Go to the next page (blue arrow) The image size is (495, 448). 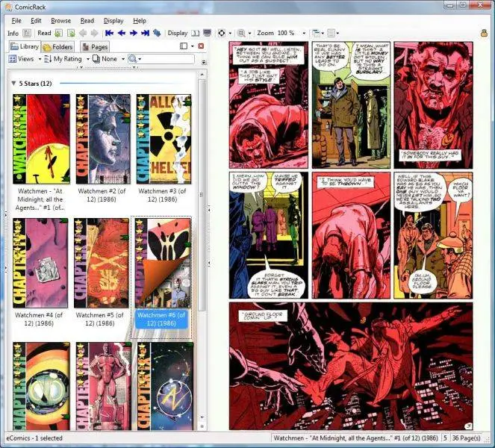(133, 33)
